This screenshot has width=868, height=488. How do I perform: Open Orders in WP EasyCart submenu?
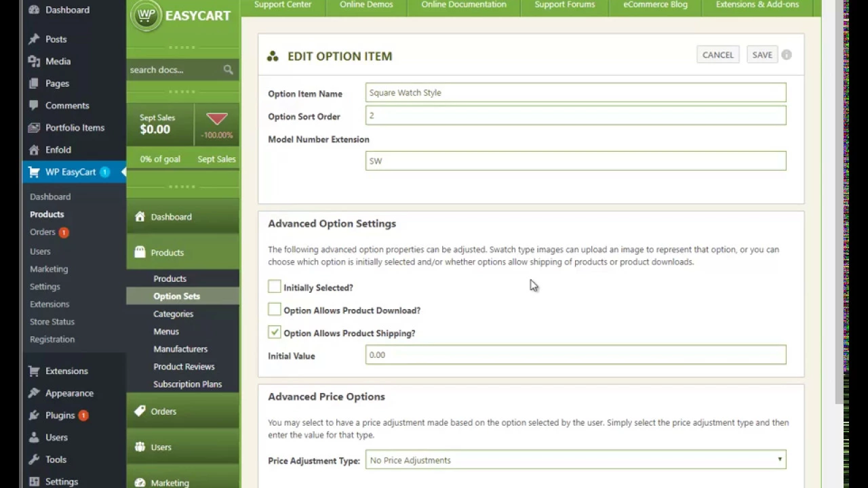[42, 232]
